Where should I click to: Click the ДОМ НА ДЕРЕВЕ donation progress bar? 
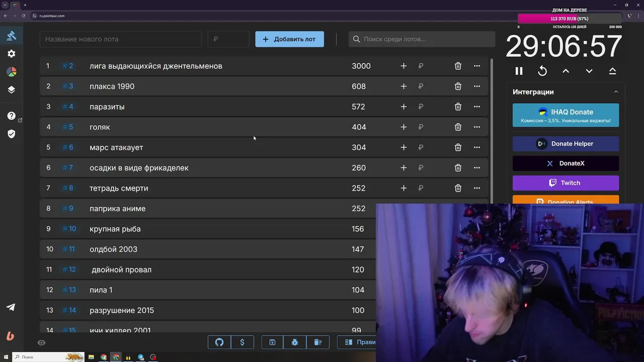[570, 19]
